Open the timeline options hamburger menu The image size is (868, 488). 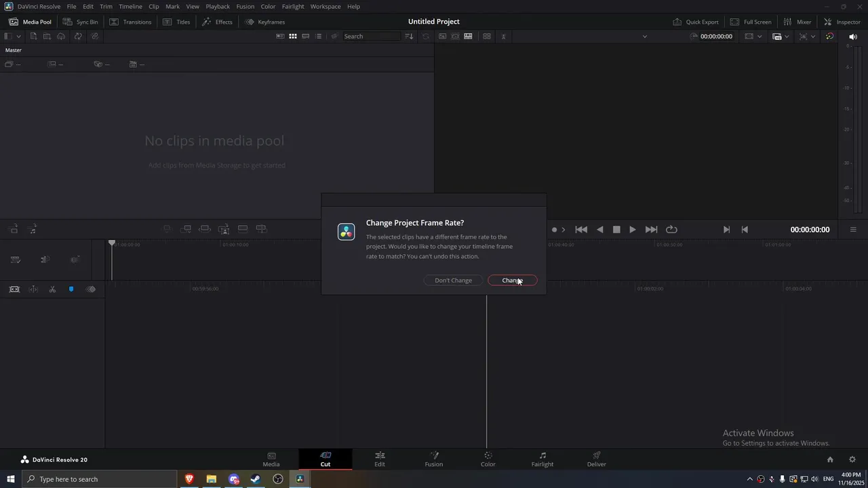tap(853, 230)
